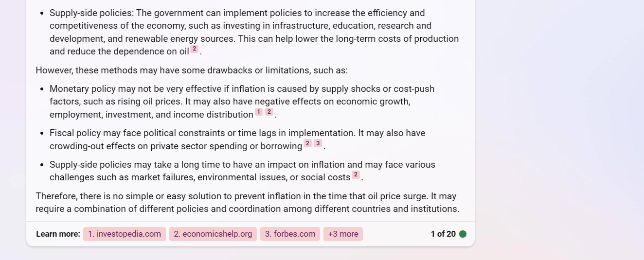
Task: Open citation 2 after "spending or borrowing"
Action: 307,143
